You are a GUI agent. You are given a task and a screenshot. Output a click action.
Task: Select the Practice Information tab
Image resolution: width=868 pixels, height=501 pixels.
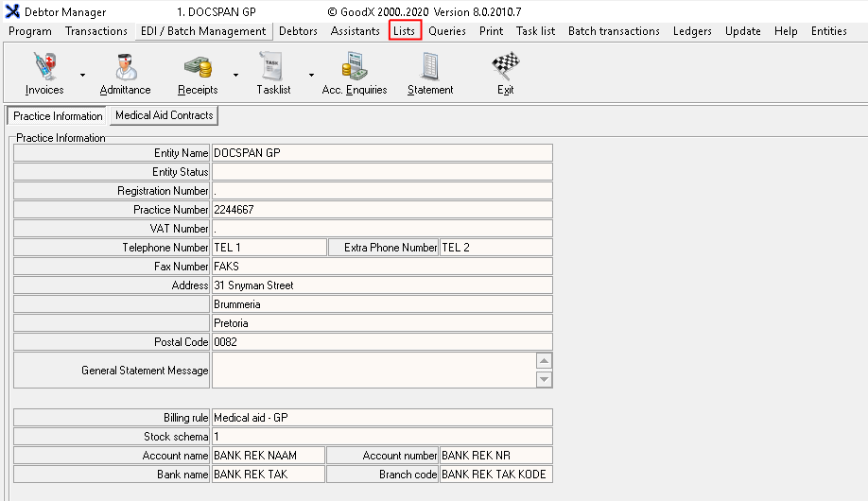pos(58,116)
